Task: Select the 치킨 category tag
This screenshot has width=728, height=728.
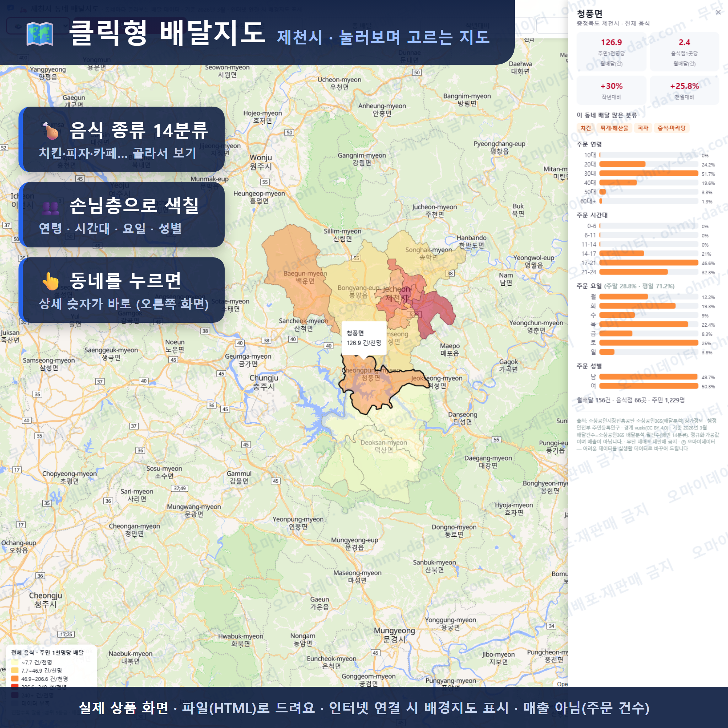Action: pos(585,128)
